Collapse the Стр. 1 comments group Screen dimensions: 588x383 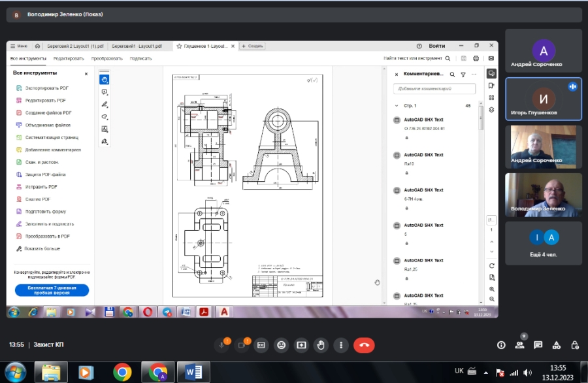point(396,105)
